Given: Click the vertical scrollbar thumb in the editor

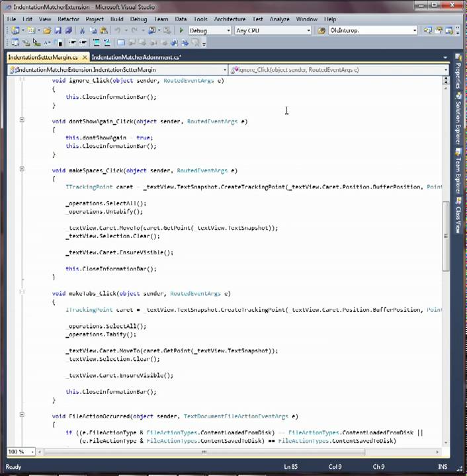Looking at the screenshot, I should click(x=446, y=236).
